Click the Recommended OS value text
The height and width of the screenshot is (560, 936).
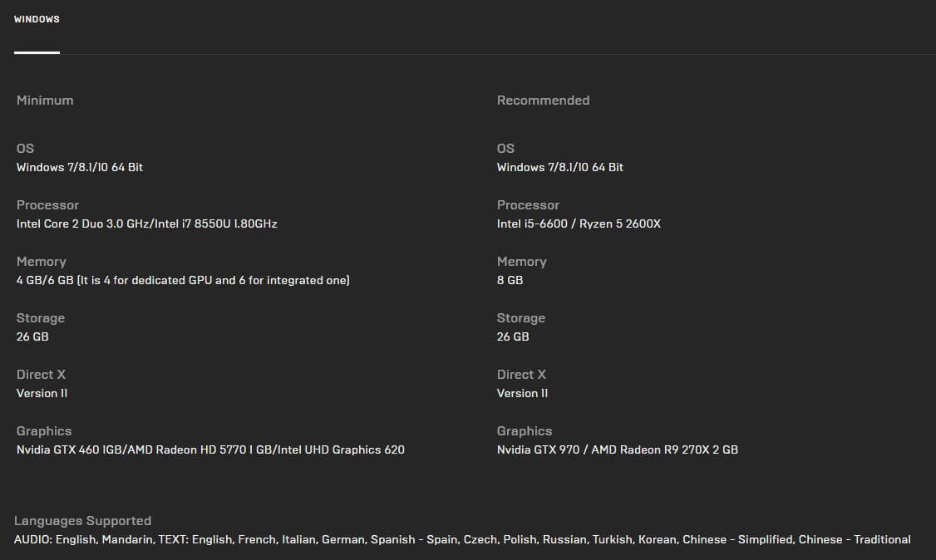[560, 167]
